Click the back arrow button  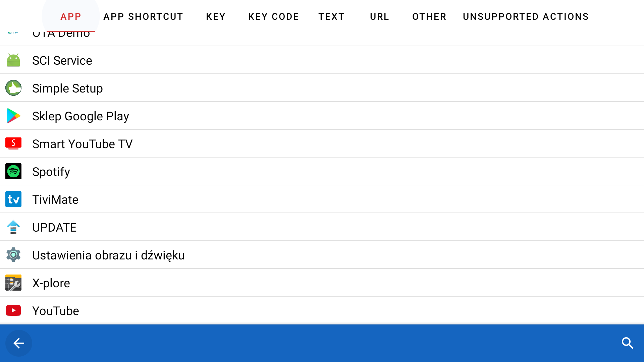[19, 343]
